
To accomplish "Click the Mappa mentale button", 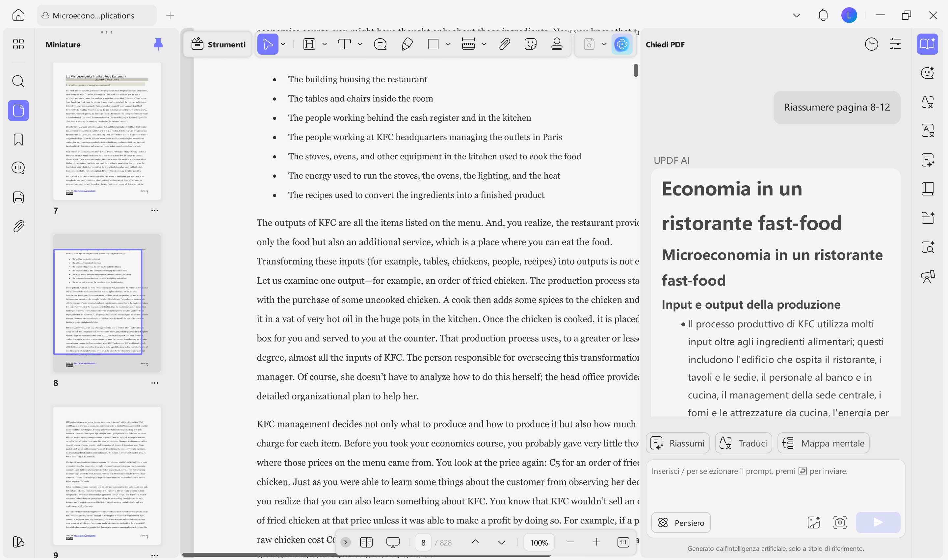I will [x=824, y=443].
